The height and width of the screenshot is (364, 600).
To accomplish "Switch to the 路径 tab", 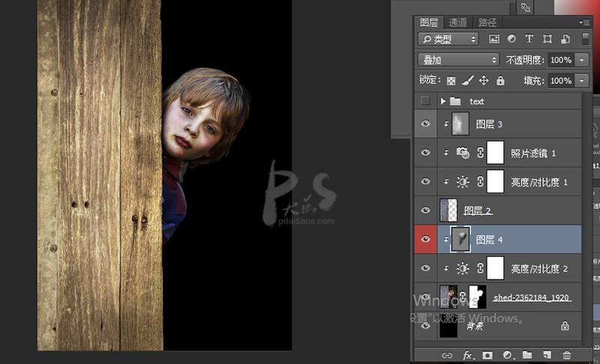I will point(487,22).
